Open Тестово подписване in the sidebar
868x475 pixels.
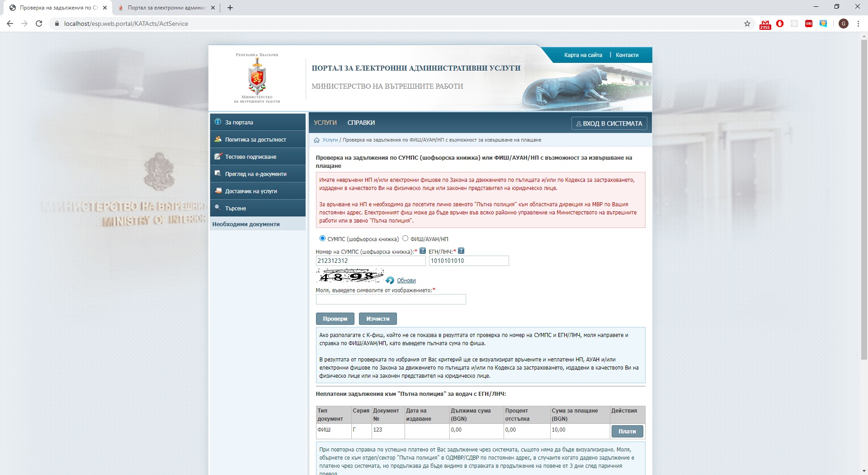(250, 157)
